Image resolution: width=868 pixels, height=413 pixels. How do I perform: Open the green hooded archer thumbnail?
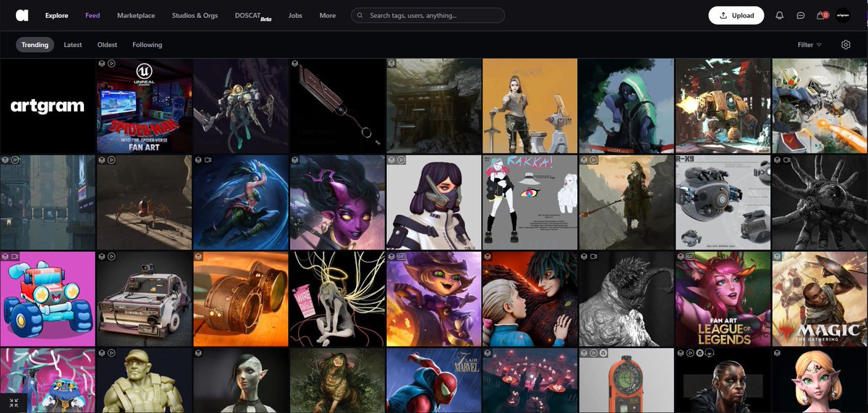pyautogui.click(x=626, y=106)
